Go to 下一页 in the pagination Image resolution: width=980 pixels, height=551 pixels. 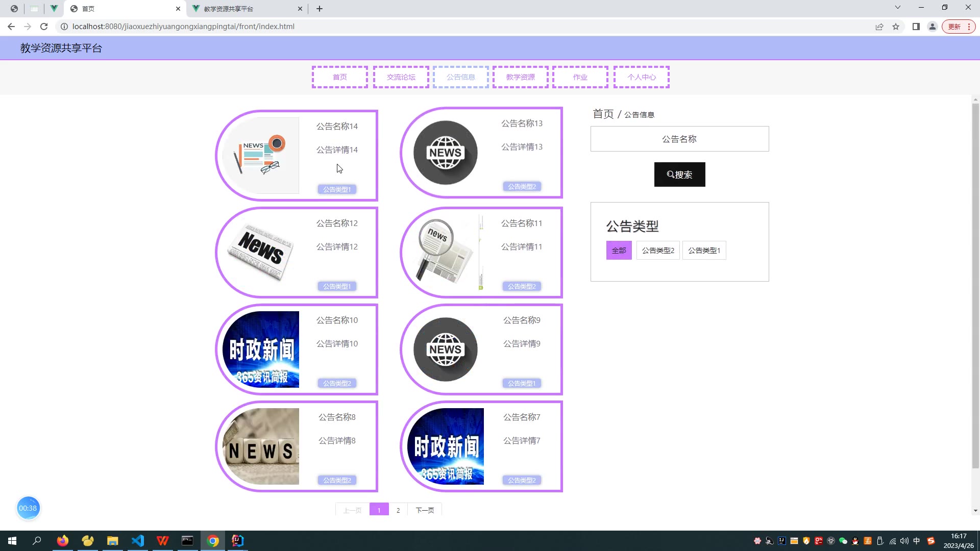click(425, 510)
